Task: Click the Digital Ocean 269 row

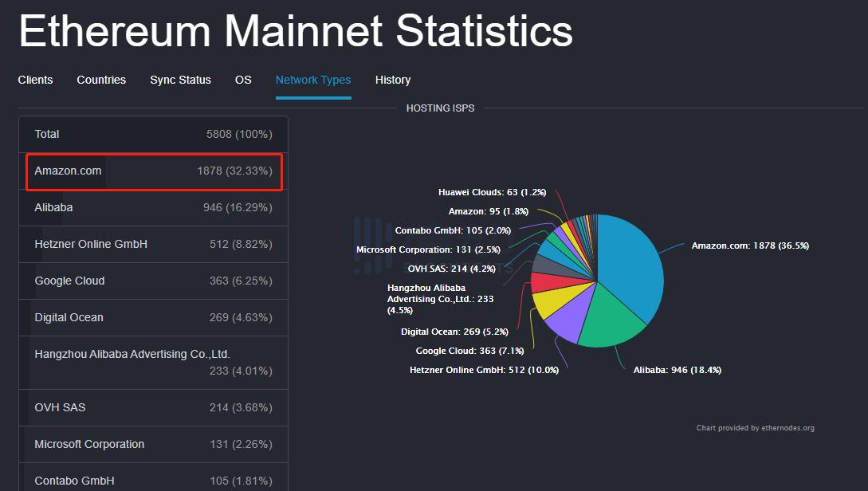Action: 153,317
